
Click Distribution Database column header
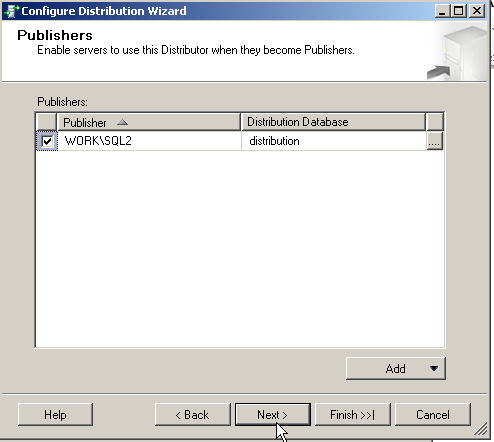pos(333,122)
